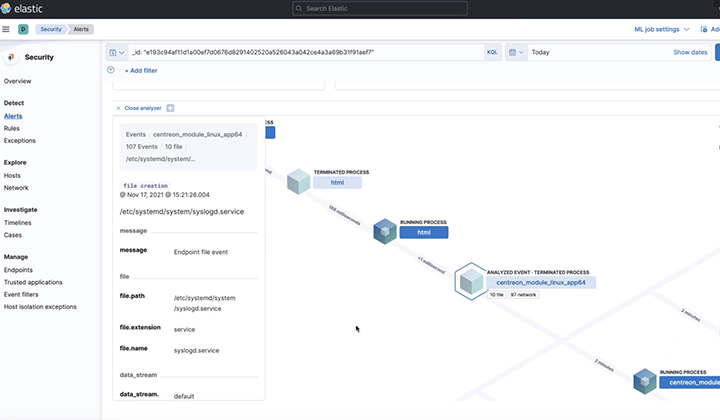Click centreon_module_linux_app64 analyzed event button
The height and width of the screenshot is (420, 720).
click(541, 283)
